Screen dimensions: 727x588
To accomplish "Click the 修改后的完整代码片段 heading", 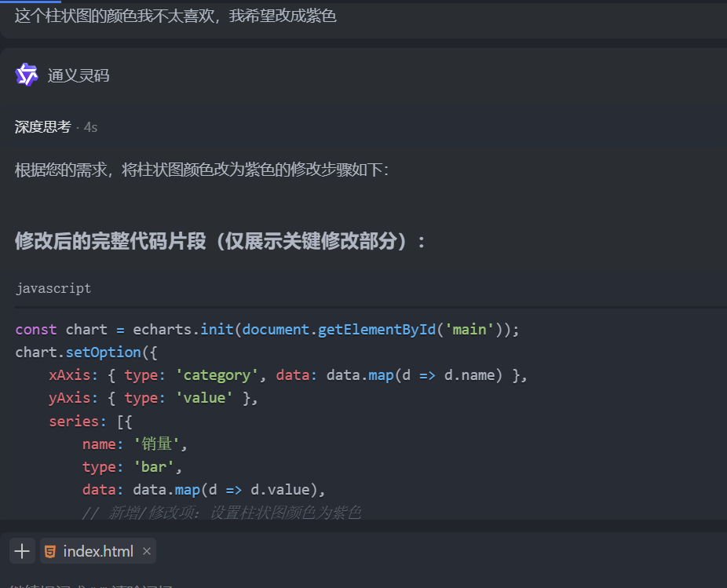I will tap(220, 241).
